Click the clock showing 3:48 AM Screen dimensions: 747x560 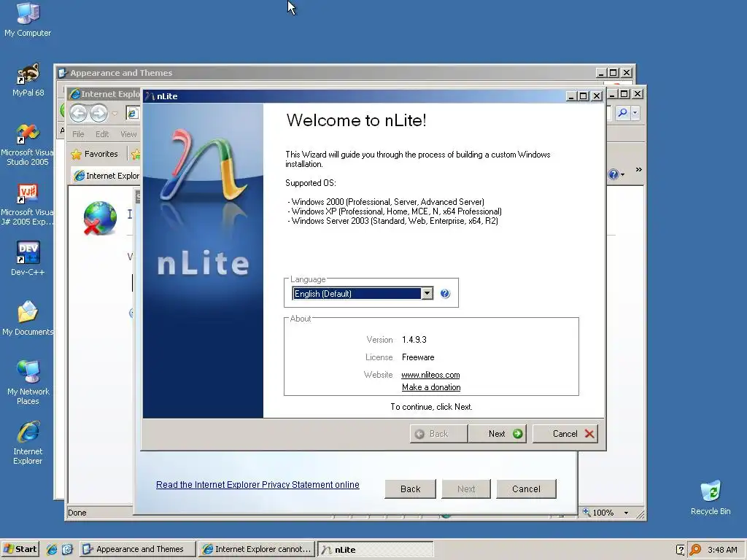click(722, 550)
